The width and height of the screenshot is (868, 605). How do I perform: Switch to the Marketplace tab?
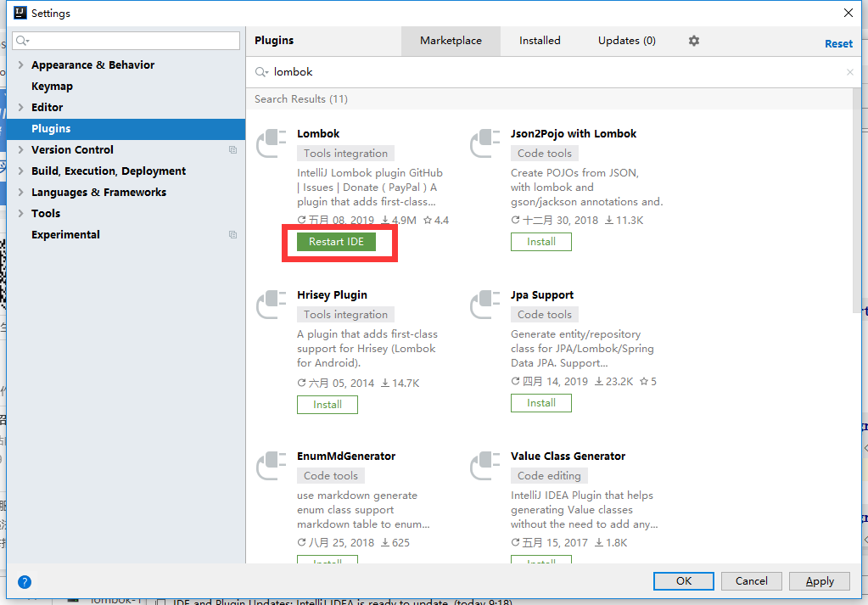click(451, 41)
